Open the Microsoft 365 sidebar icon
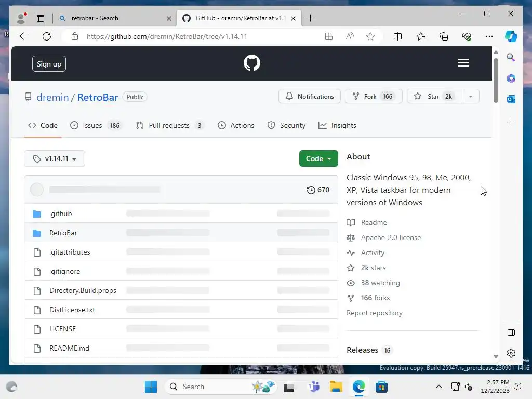This screenshot has height=399, width=532. pos(511,78)
